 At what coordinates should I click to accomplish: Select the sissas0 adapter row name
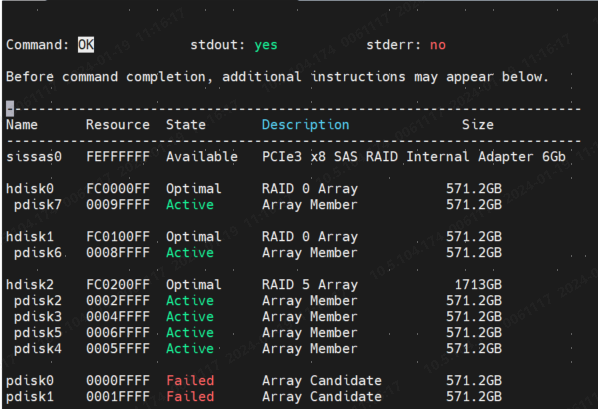tap(34, 157)
